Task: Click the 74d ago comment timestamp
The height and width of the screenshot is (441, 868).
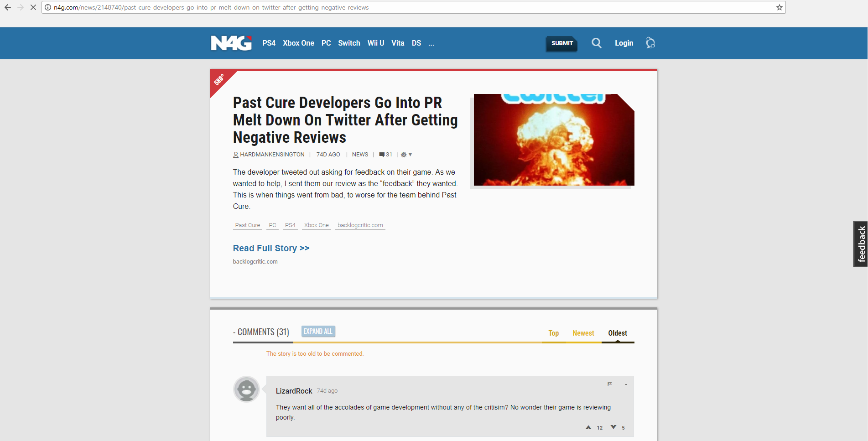Action: [327, 391]
